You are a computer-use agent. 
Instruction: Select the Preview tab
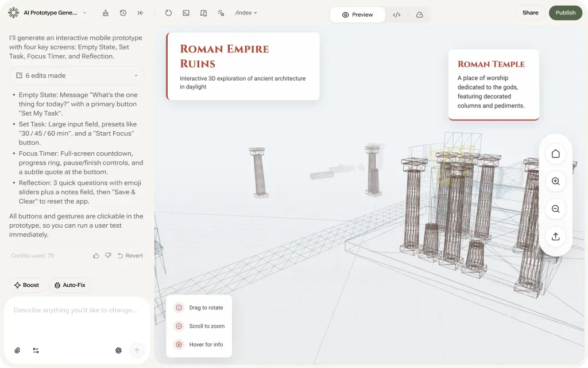[357, 15]
